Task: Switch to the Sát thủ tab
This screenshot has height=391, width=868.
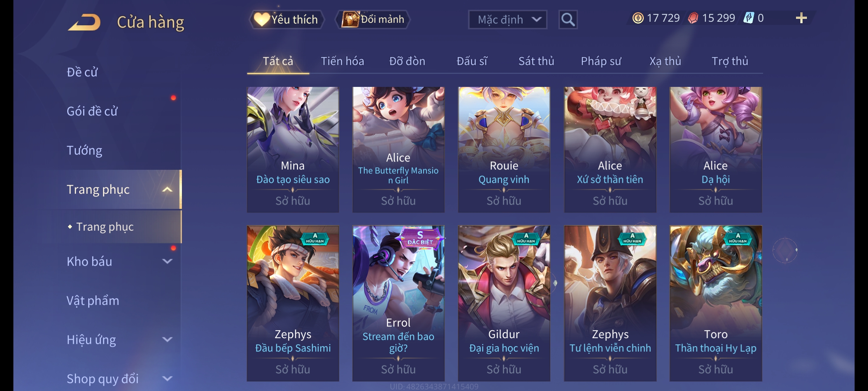Action: (536, 61)
